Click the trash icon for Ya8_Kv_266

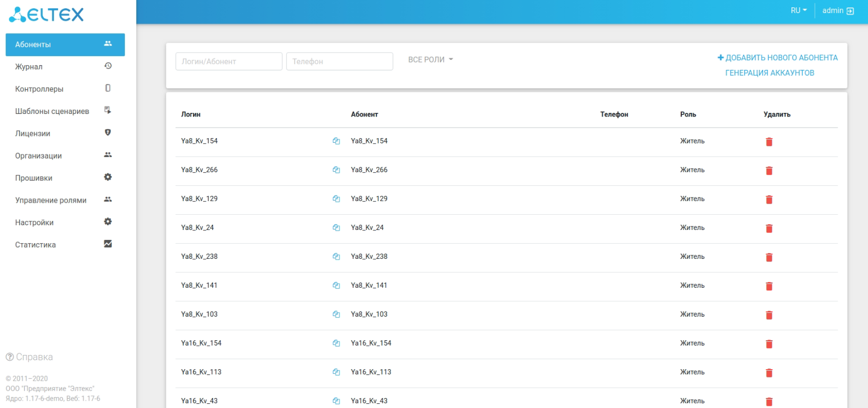[769, 171]
